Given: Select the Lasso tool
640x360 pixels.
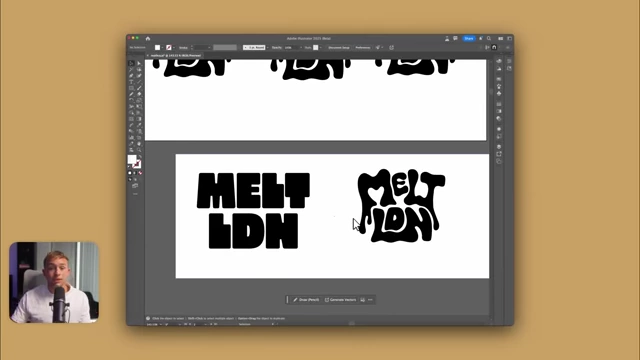Looking at the screenshot, I should [139, 69].
